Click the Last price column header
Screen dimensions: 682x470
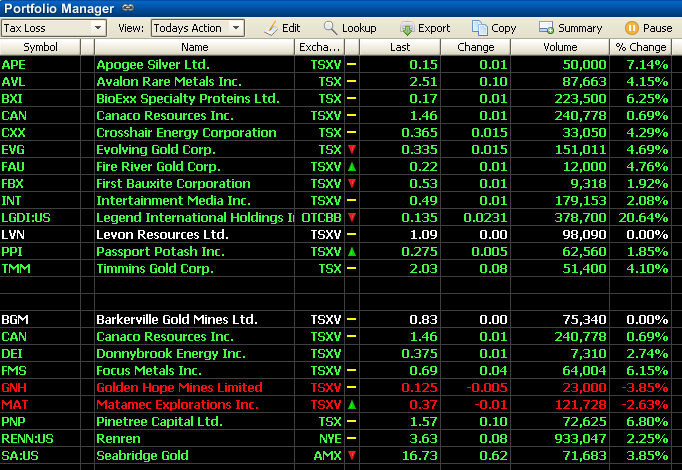tap(400, 47)
